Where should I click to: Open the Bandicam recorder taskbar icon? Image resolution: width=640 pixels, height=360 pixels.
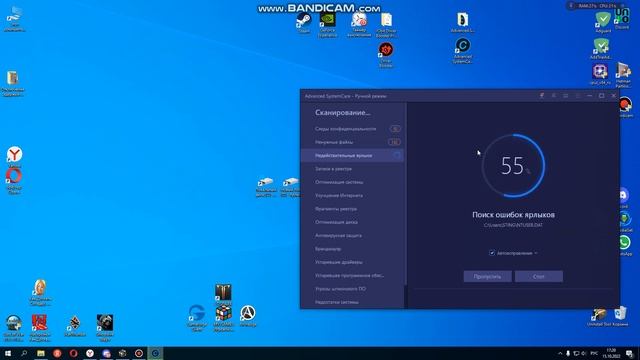(139, 353)
